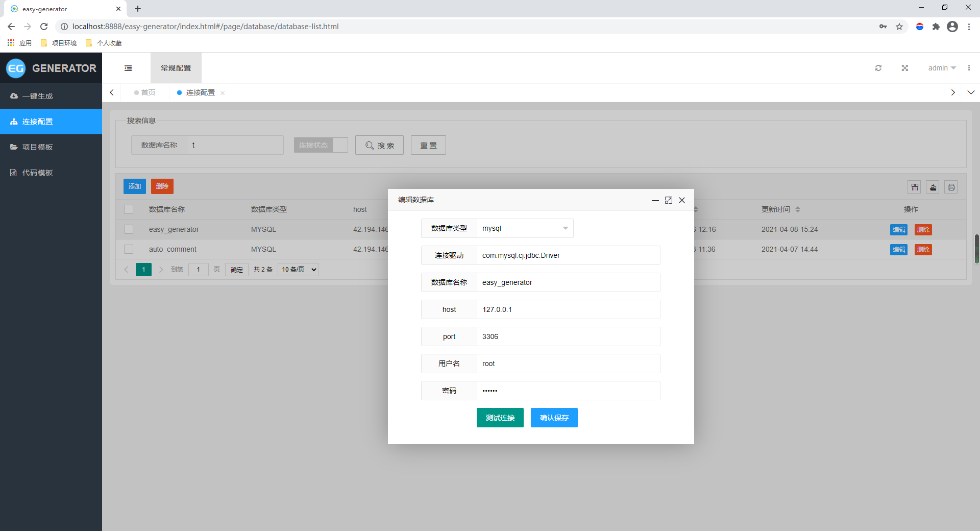The image size is (980, 531).
Task: Click 删除 for the easy_generator row
Action: tap(923, 230)
